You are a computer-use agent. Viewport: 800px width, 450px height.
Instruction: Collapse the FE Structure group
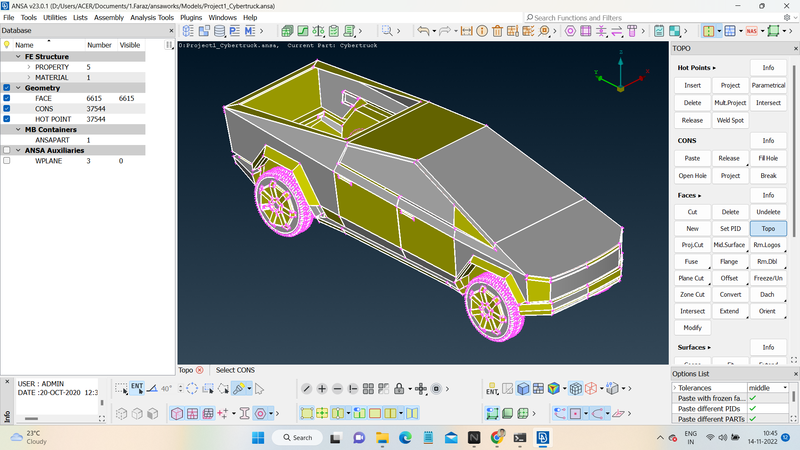point(18,57)
